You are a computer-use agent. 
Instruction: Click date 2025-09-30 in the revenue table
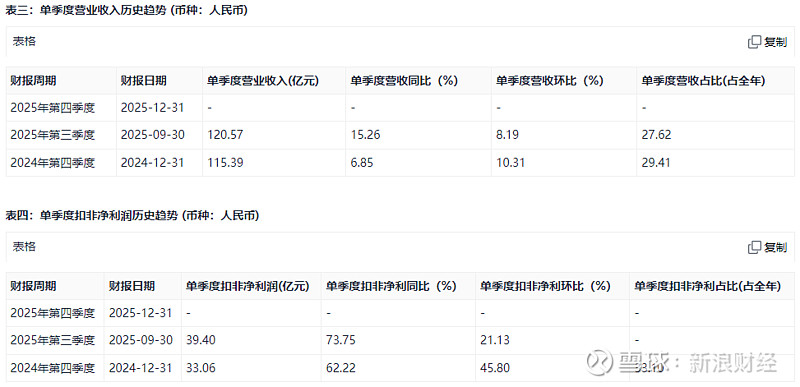[x=153, y=135]
